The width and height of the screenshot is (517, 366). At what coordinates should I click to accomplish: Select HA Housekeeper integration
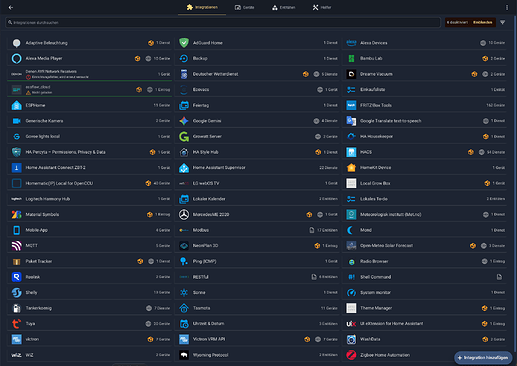tap(424, 136)
